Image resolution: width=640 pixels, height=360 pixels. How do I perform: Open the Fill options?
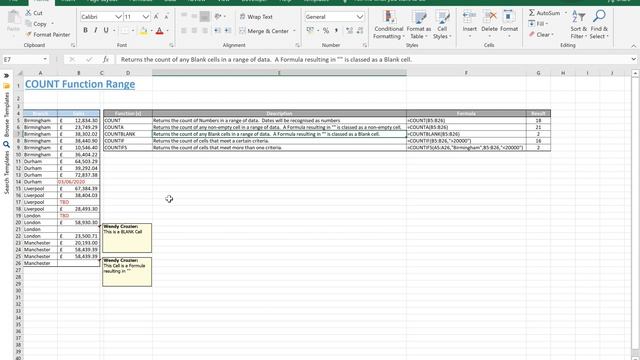538,24
